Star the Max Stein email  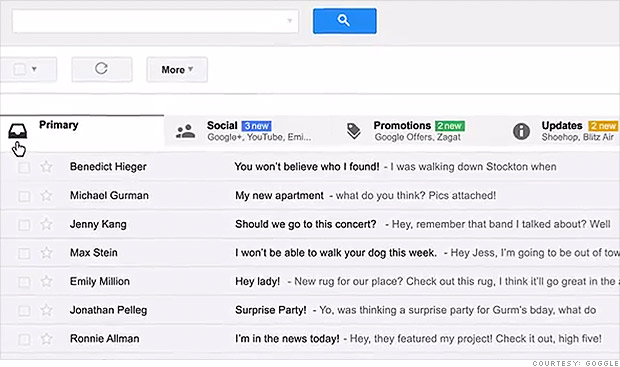47,253
